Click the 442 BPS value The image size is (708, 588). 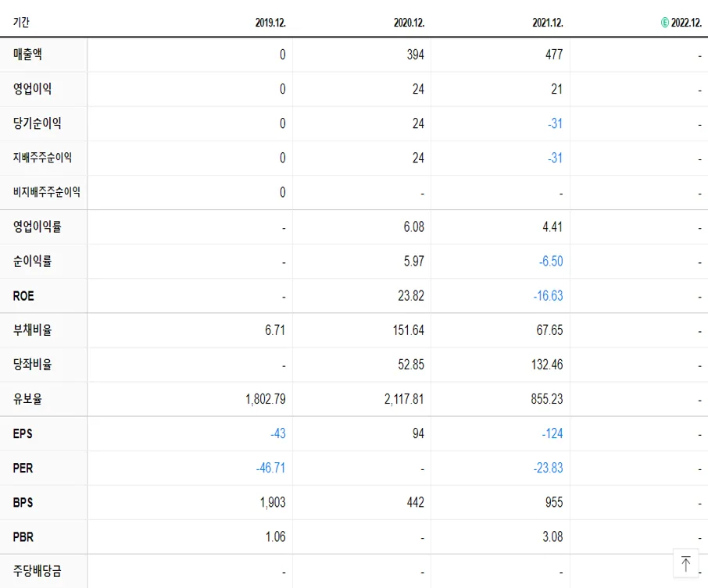tap(416, 502)
